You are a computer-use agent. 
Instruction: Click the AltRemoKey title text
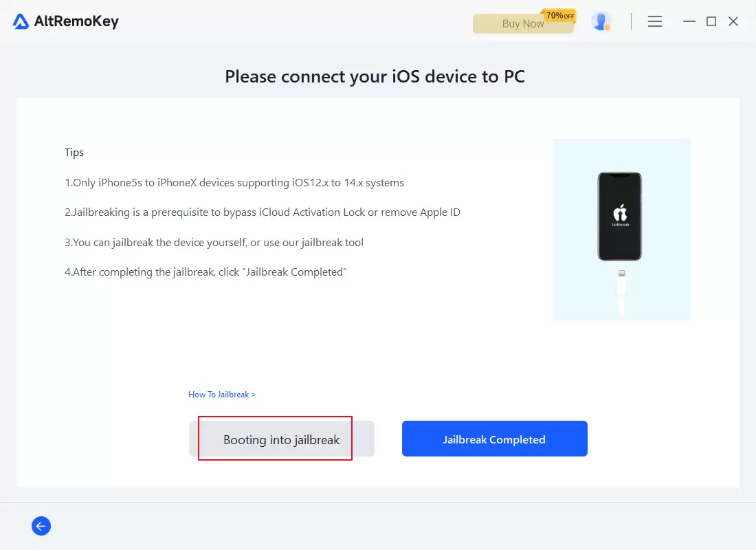coord(76,21)
